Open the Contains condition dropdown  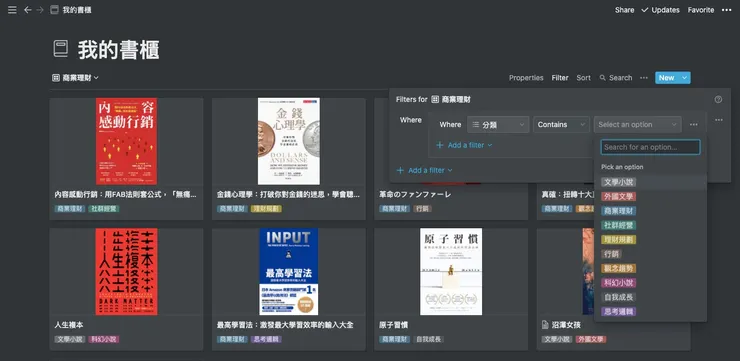click(561, 125)
